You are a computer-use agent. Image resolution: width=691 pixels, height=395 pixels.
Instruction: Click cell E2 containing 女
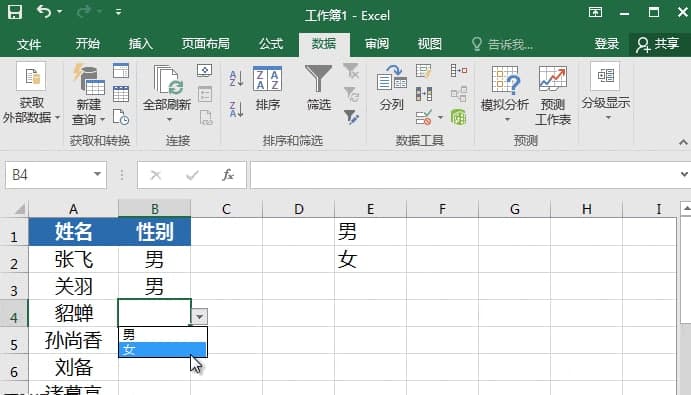(371, 259)
